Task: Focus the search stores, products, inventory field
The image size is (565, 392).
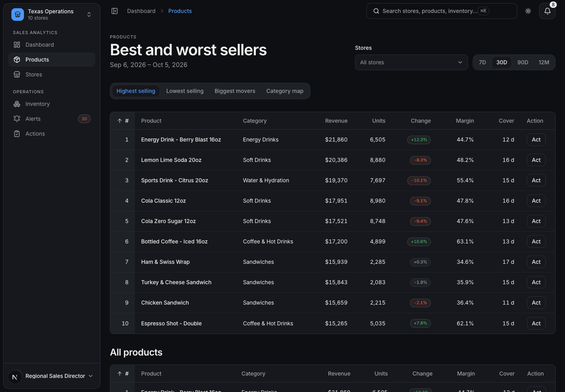Action: (x=441, y=11)
